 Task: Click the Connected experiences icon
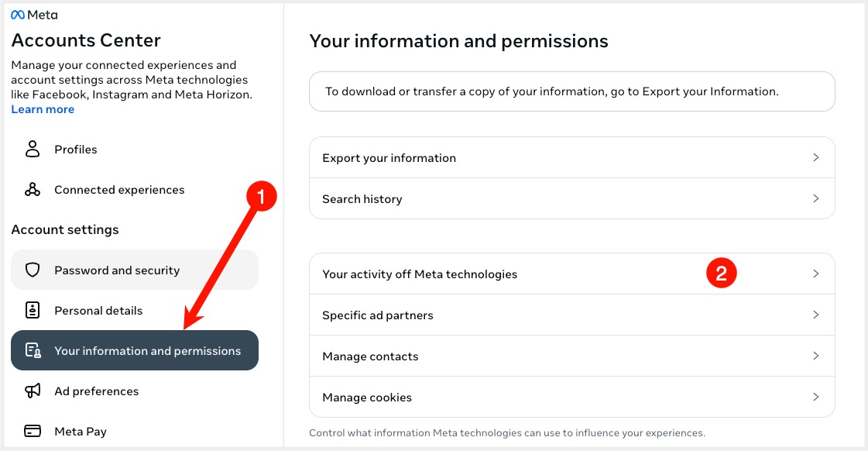coord(33,190)
